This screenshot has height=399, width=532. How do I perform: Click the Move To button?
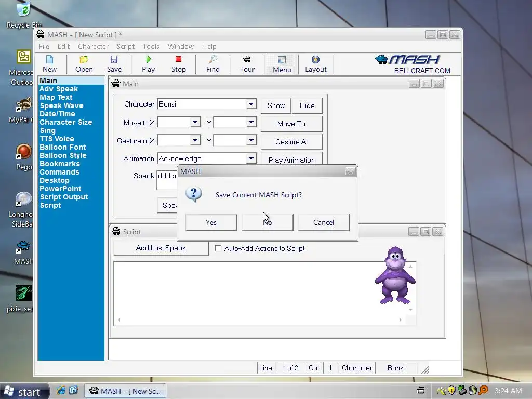[291, 124]
